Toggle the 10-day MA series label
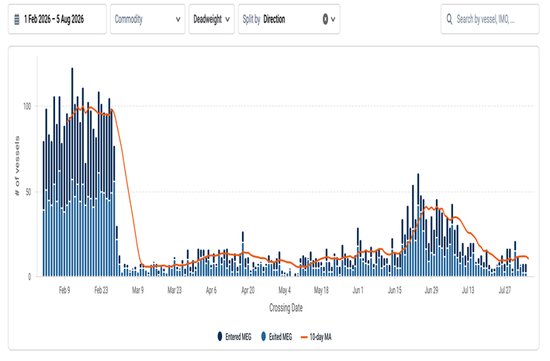 [321, 337]
